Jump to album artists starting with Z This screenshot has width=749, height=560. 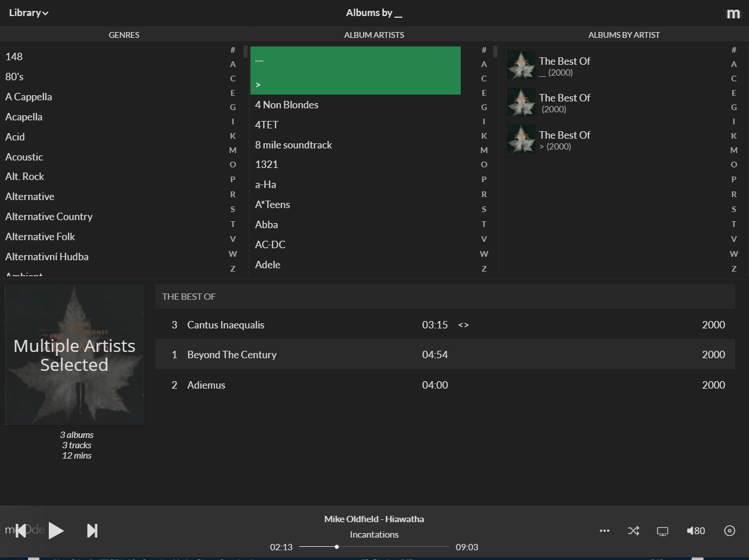pyautogui.click(x=484, y=268)
